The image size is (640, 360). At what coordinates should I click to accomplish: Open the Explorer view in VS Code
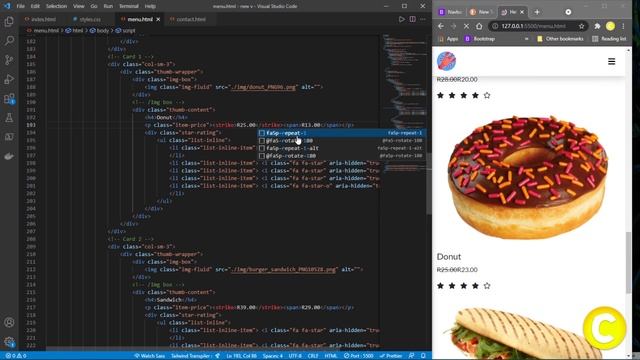tap(9, 21)
